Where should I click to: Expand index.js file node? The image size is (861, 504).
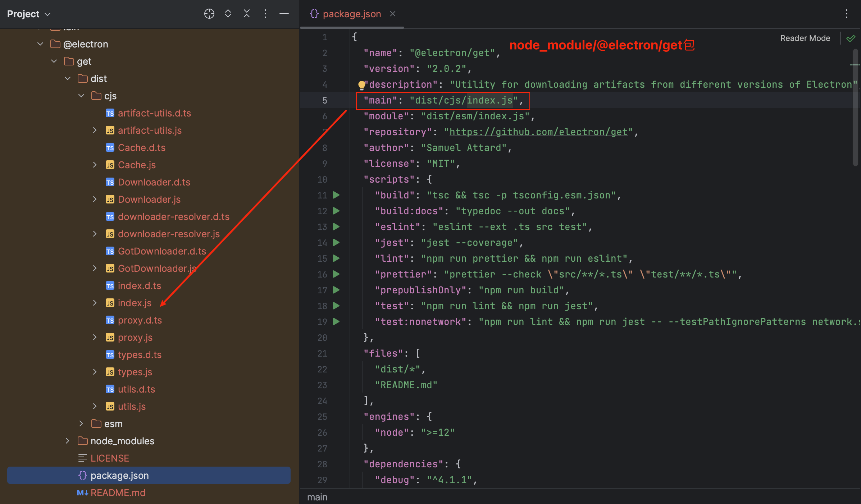click(95, 303)
